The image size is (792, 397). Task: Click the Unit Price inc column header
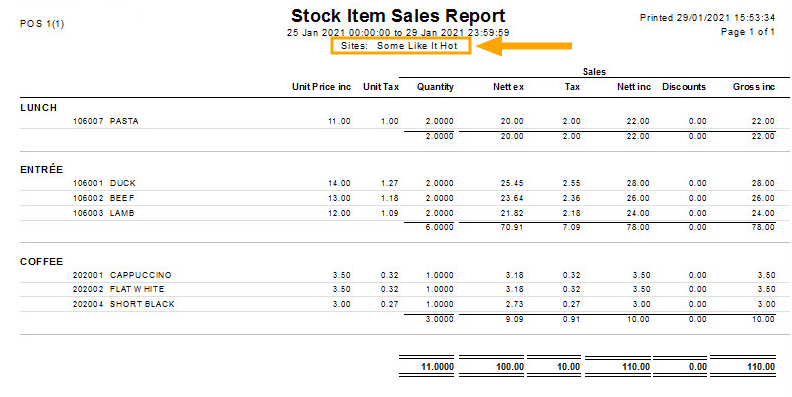pyautogui.click(x=321, y=87)
